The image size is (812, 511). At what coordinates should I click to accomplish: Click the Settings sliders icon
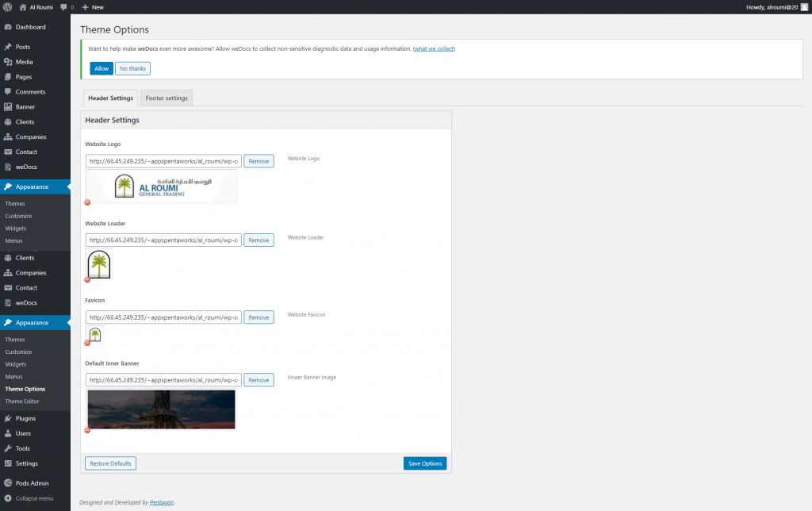(8, 463)
